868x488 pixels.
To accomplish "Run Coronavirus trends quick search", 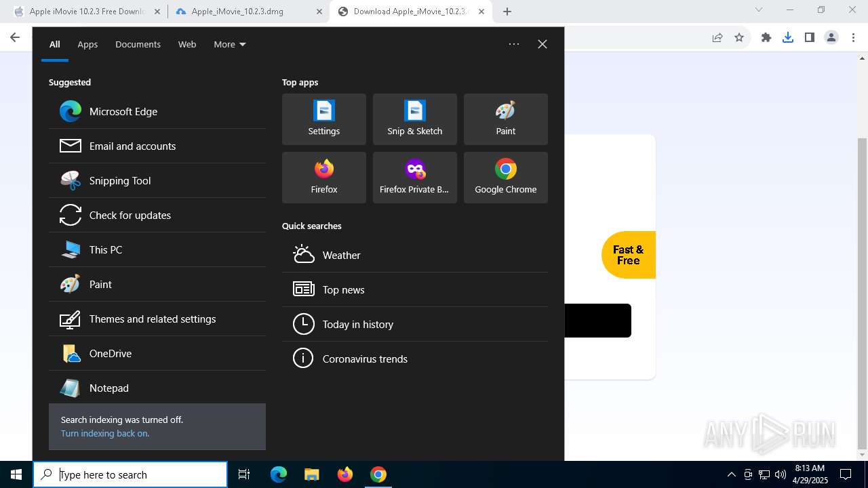I will [415, 359].
